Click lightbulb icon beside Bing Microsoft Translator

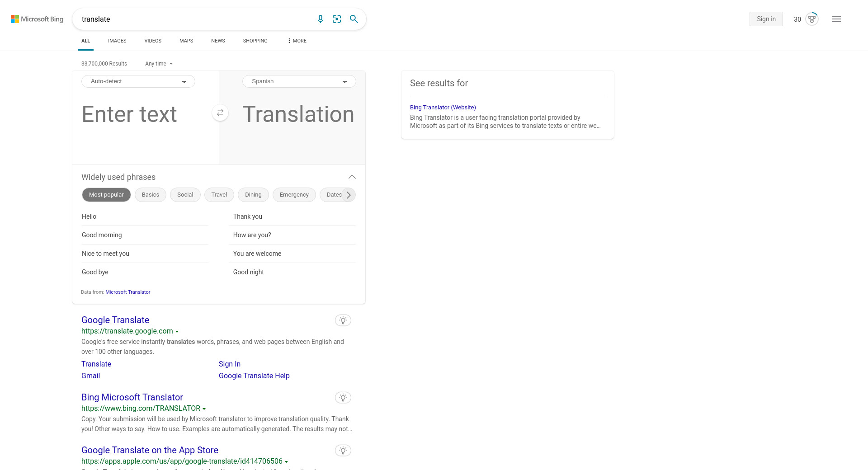point(343,398)
